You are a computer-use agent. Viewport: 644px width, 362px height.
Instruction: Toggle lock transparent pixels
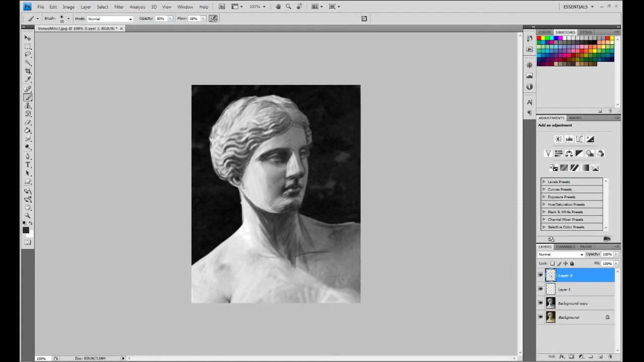552,263
